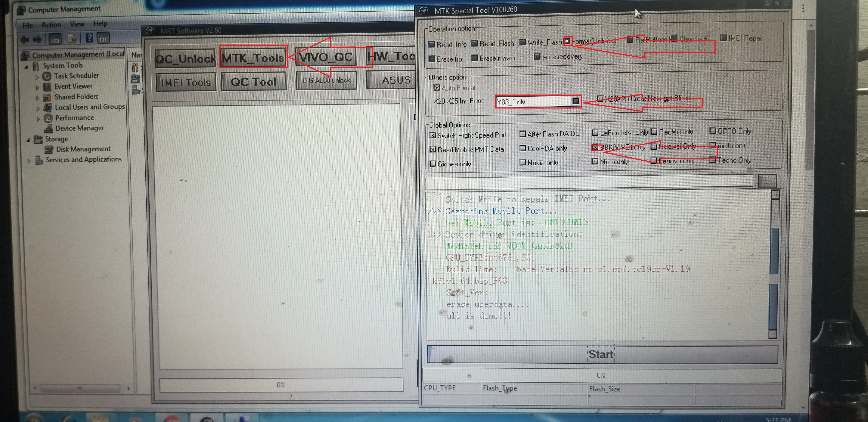Toggle the Erase frp checkbox
The height and width of the screenshot is (422, 868).
tap(432, 59)
